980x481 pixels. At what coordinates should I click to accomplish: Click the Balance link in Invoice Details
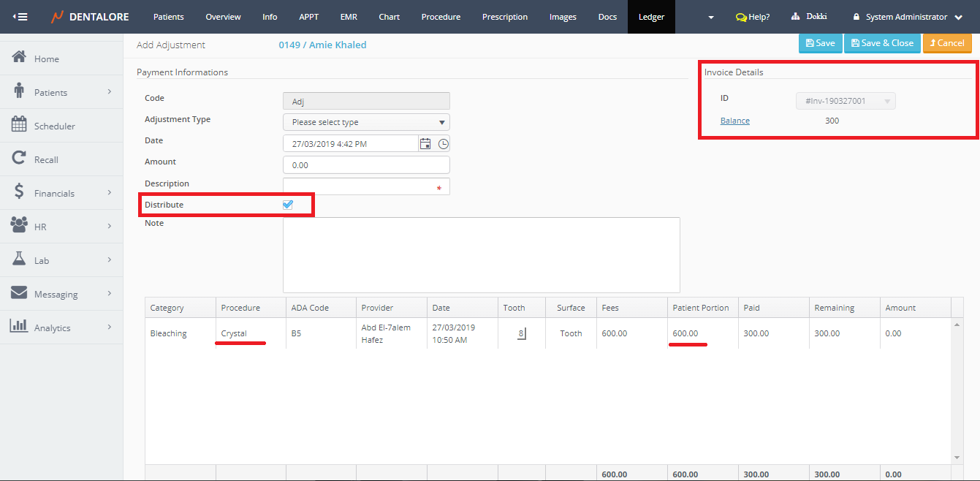tap(735, 121)
